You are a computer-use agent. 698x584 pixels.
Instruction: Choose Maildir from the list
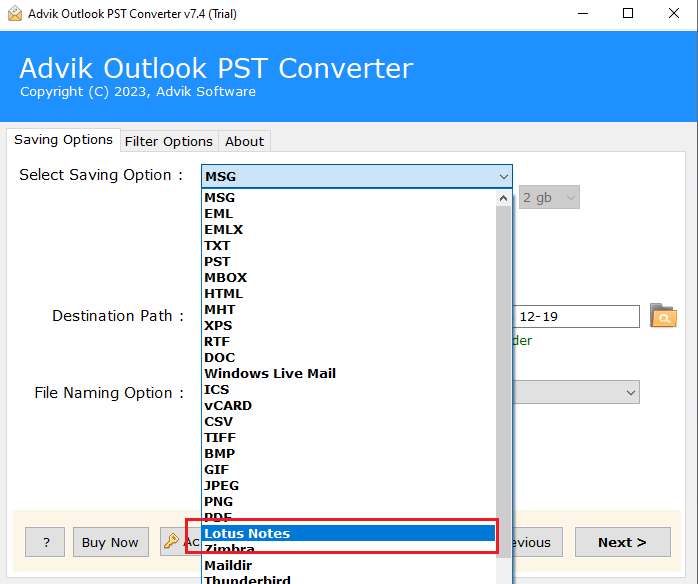[x=349, y=566]
